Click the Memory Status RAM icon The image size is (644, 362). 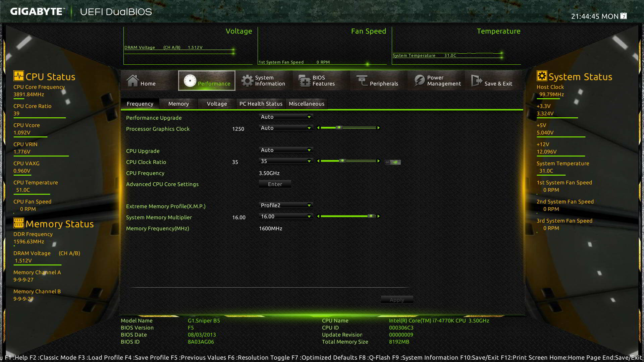click(x=19, y=223)
